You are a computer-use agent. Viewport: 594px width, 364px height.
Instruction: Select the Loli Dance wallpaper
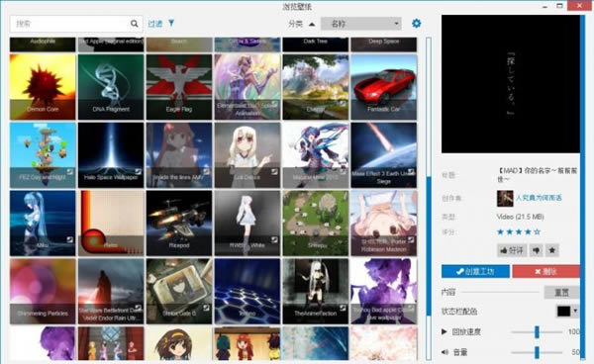click(247, 155)
